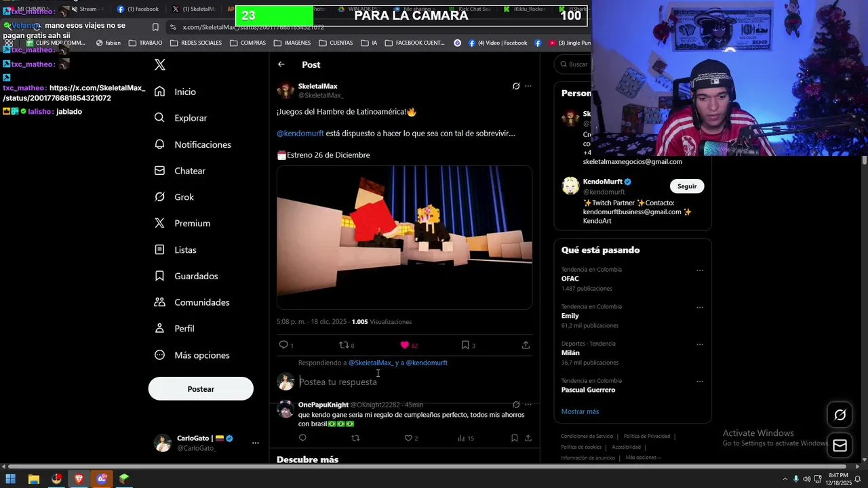Open KendoMurft profile in the people panel
Screen dimensions: 868x488
point(602,182)
